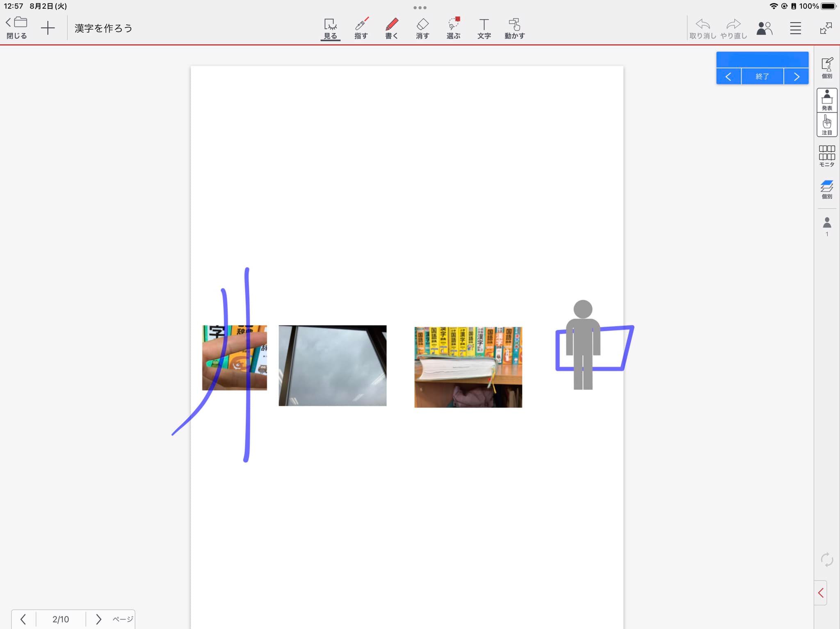Click the grey sky window photo
840x629 pixels.
click(x=332, y=365)
